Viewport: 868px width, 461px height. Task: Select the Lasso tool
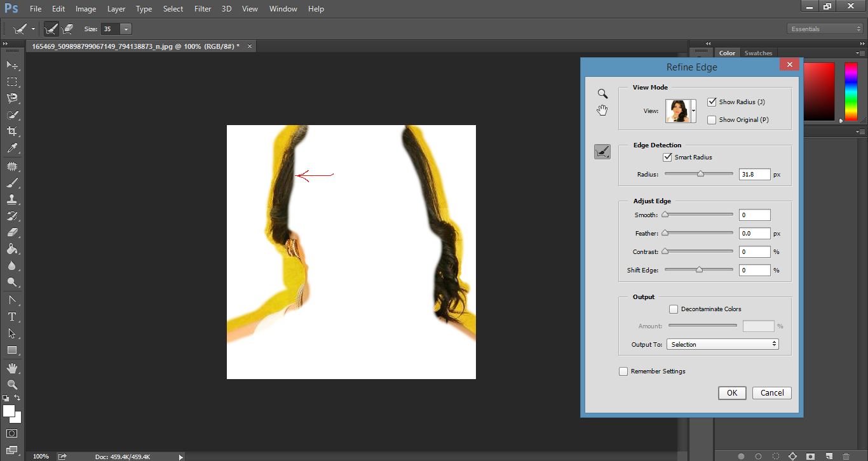click(x=12, y=98)
